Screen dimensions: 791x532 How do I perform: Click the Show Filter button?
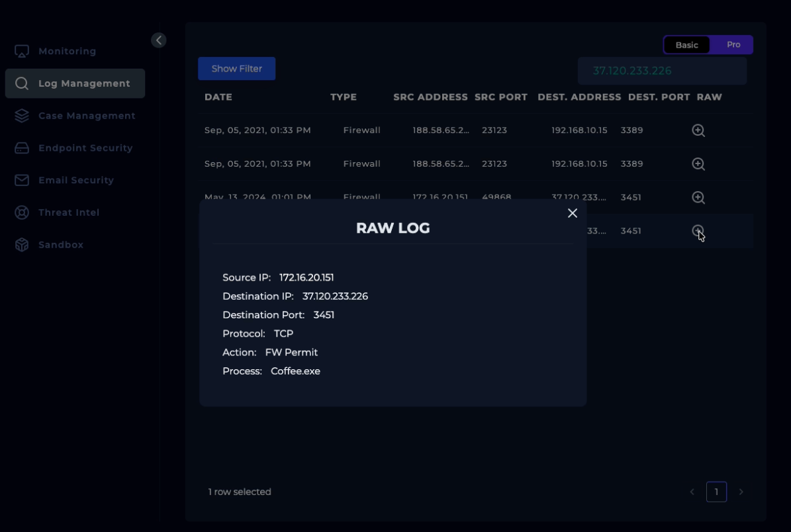(x=236, y=69)
